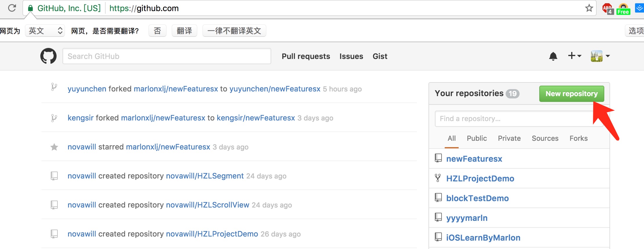
Task: Open iOSLearnByMarlon repository link
Action: (x=483, y=238)
